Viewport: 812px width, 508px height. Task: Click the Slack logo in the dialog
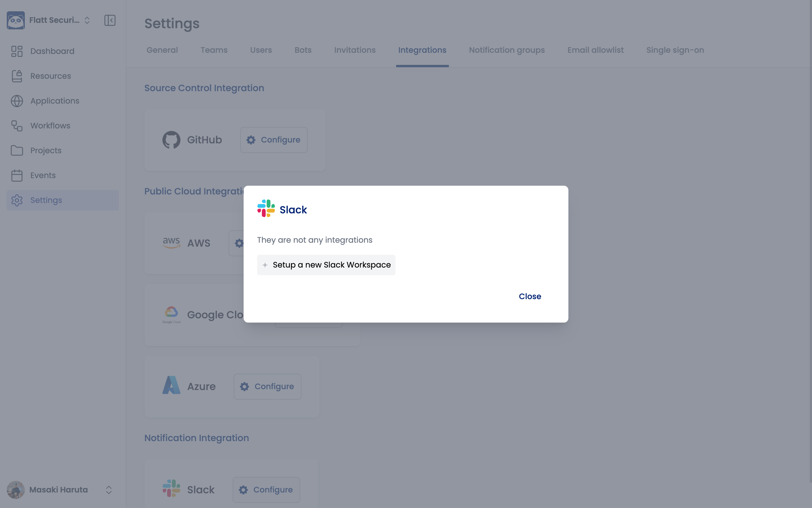click(266, 208)
